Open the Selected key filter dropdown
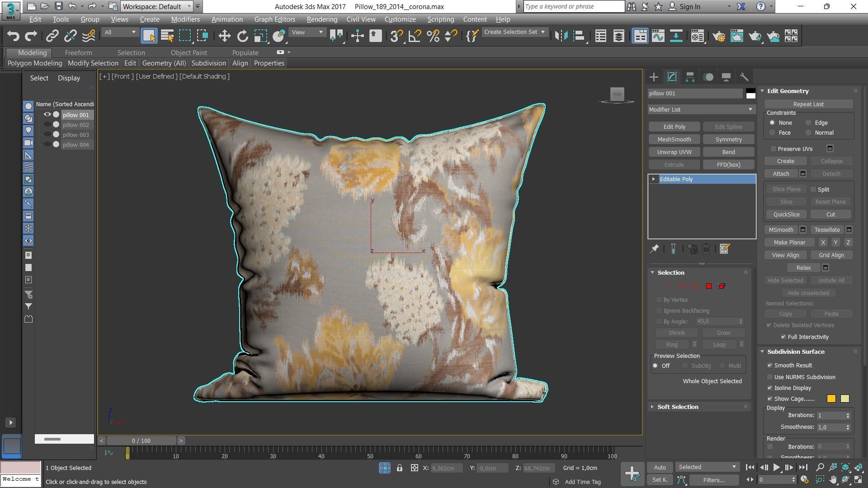Screen dimensions: 868x488 coord(707,467)
